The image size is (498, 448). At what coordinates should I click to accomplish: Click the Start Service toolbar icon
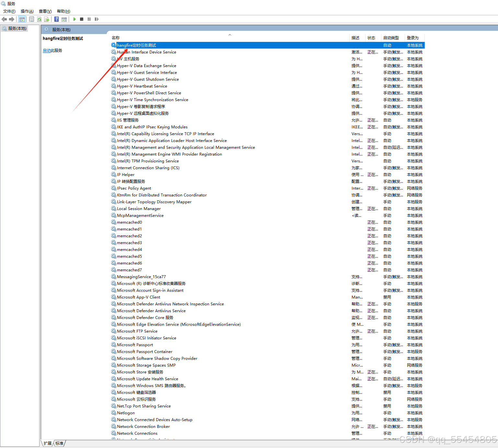[75, 19]
